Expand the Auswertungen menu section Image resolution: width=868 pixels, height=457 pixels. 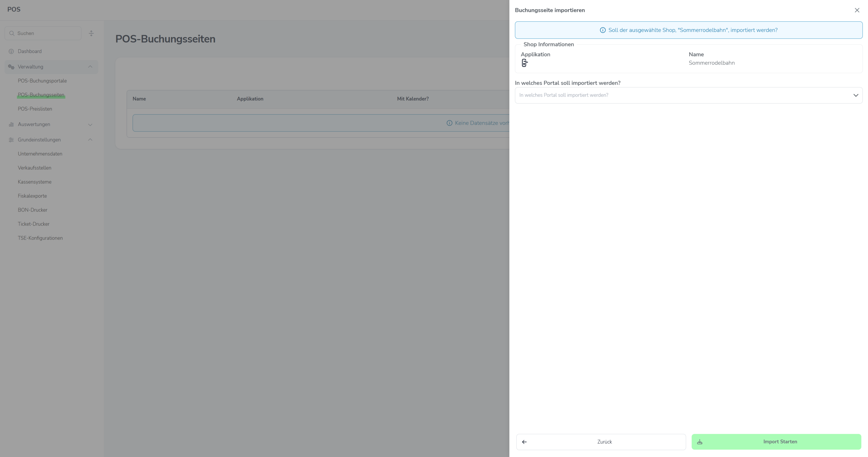pos(90,124)
